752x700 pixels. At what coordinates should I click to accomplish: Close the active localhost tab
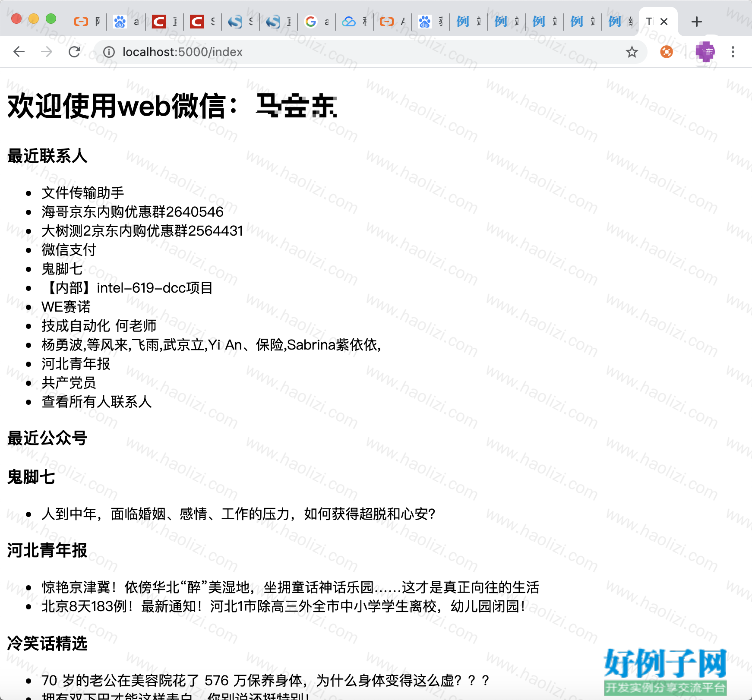[x=664, y=22]
